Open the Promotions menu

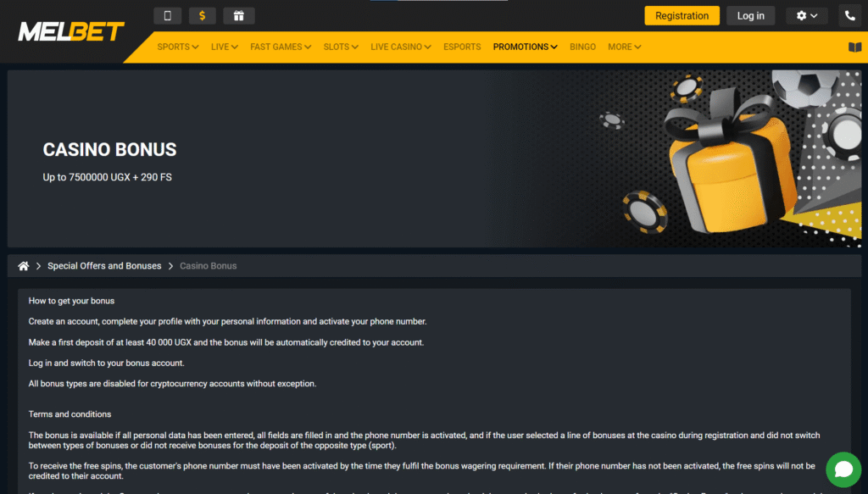click(525, 47)
